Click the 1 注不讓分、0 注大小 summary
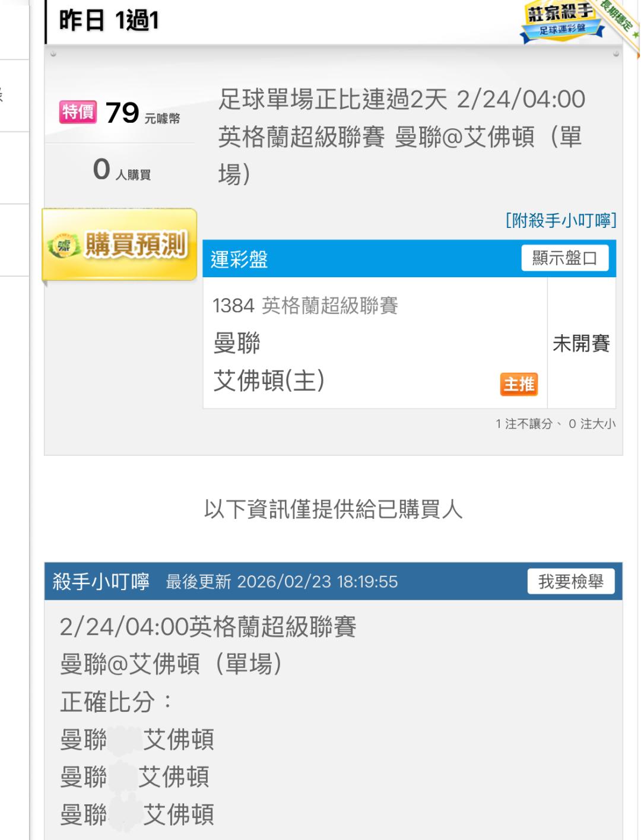 pyautogui.click(x=556, y=424)
